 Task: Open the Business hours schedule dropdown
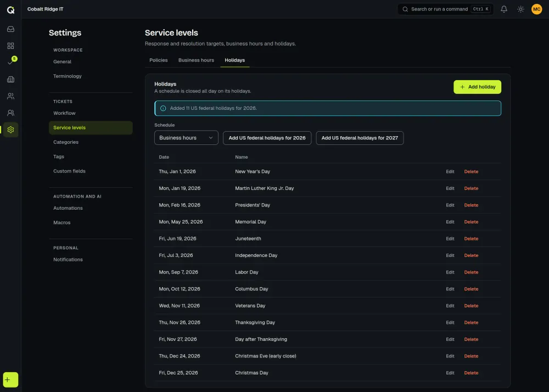point(186,138)
